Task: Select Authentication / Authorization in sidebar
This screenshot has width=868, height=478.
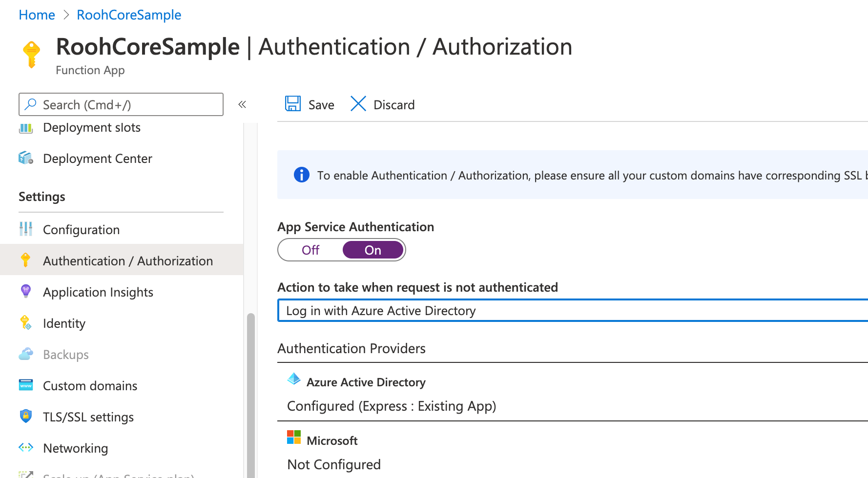Action: (127, 261)
